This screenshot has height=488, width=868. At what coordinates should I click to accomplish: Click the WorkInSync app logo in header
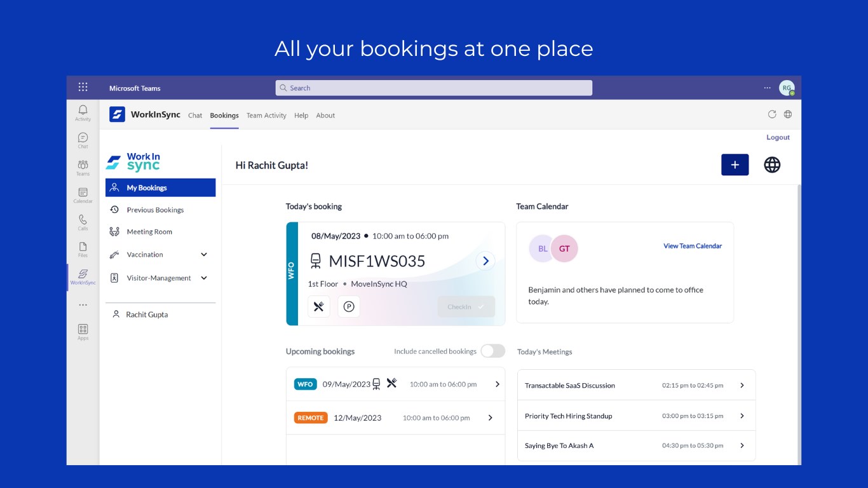pyautogui.click(x=117, y=114)
